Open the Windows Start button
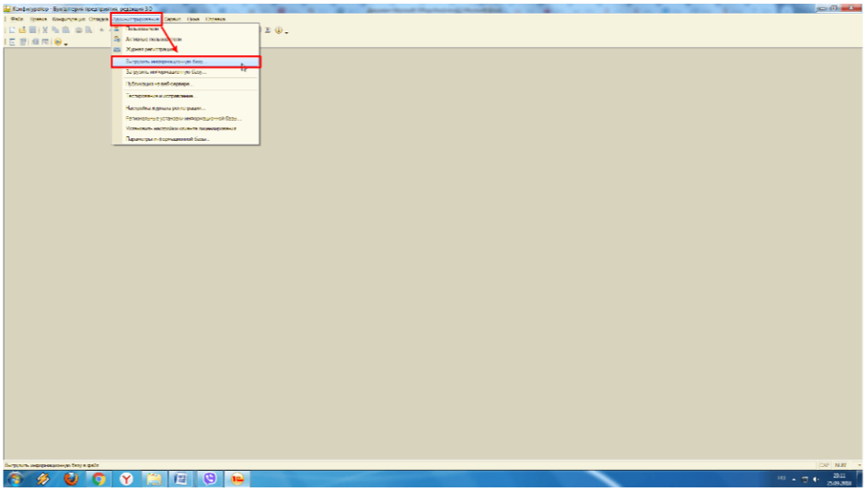This screenshot has height=491, width=868. (x=15, y=479)
